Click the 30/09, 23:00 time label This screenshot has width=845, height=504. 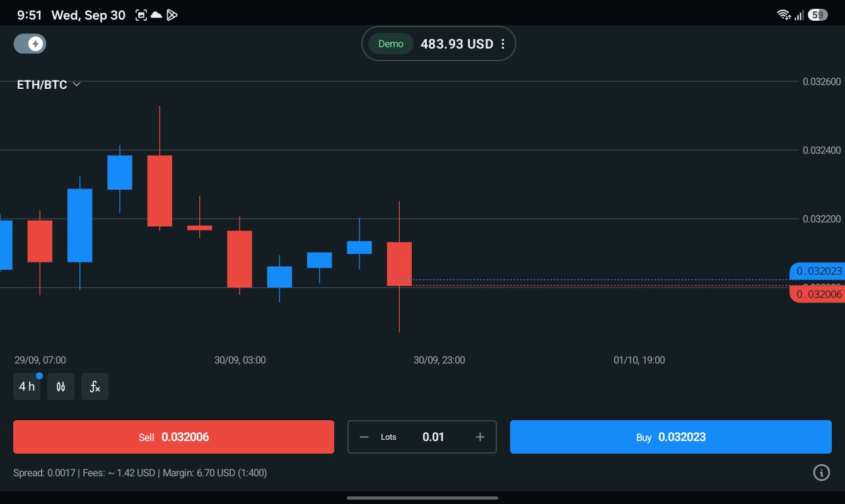(440, 360)
